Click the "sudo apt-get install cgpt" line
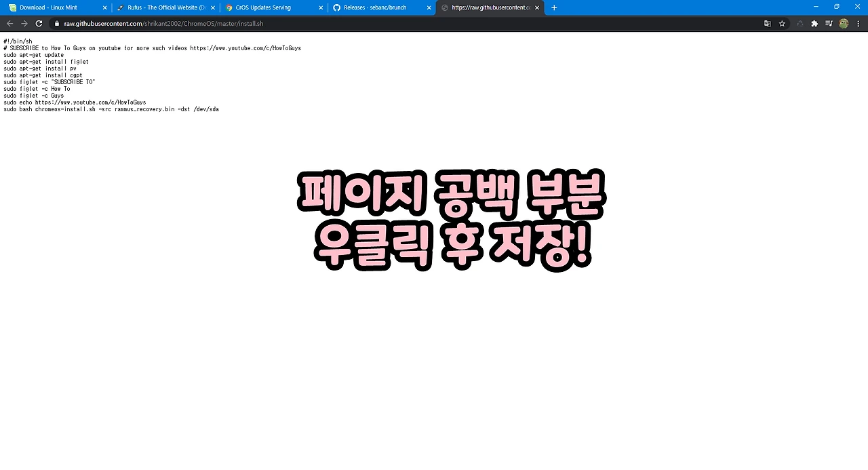Screen dimensions: 868x470 tap(43, 75)
